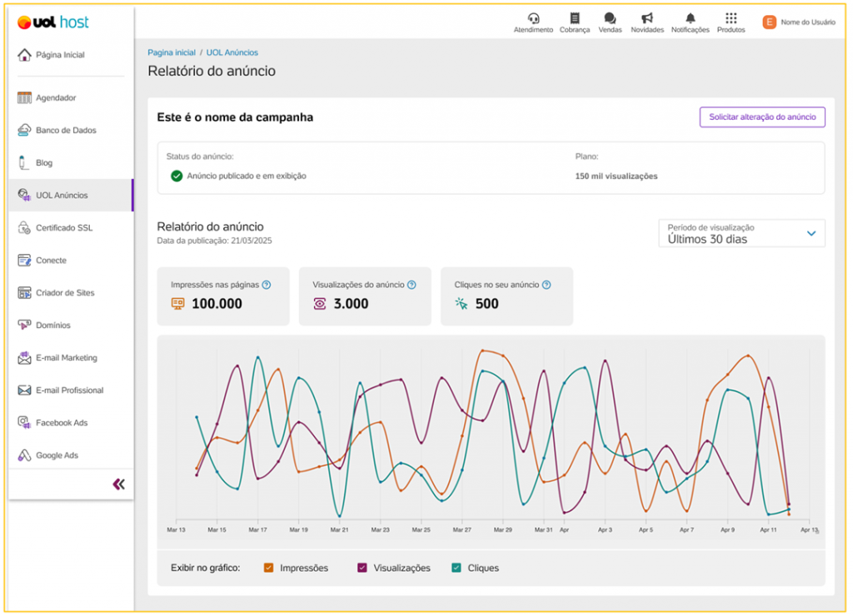Screen dimensions: 853x616
Task: Open the Produtos grid icon
Action: (731, 18)
